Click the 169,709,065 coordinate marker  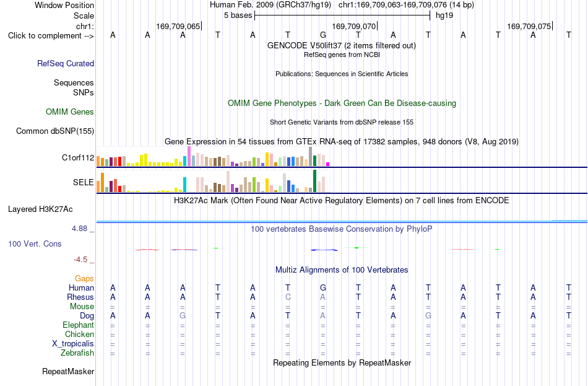[178, 26]
